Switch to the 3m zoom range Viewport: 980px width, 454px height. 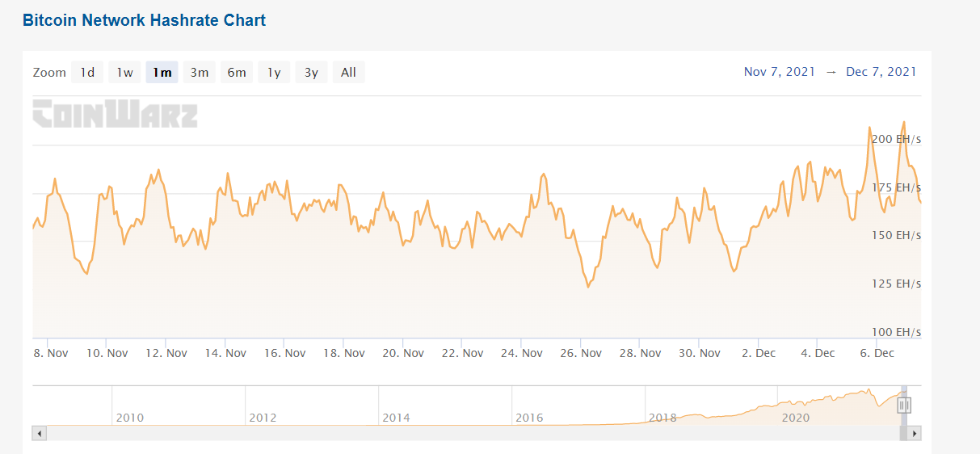coord(199,73)
